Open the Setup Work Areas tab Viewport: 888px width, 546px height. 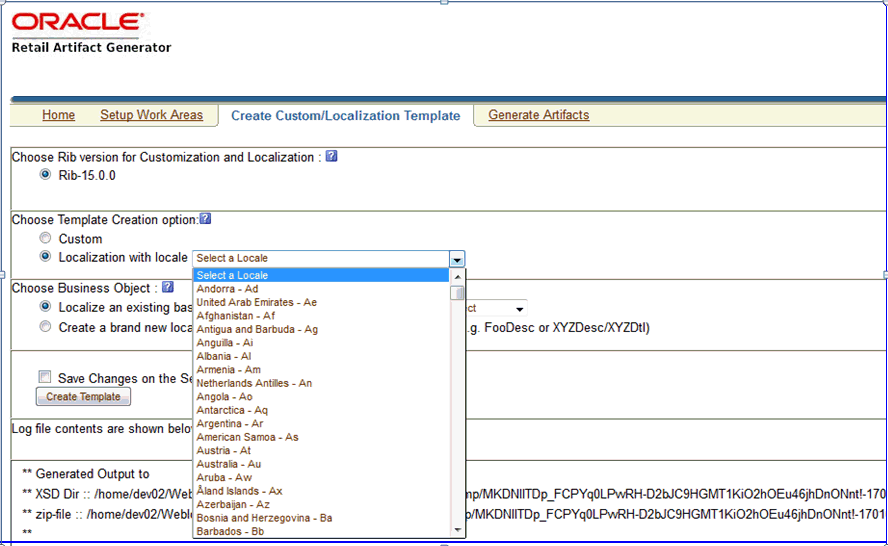151,115
